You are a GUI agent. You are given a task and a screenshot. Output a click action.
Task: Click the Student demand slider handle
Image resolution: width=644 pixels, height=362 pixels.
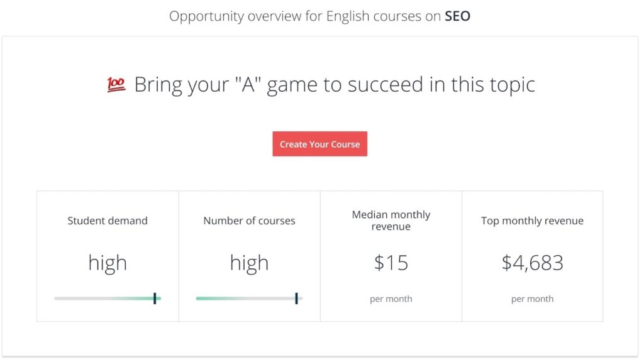(x=155, y=299)
